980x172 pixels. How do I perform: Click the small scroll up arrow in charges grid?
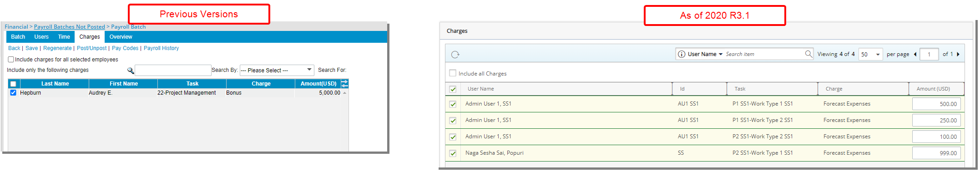[344, 93]
